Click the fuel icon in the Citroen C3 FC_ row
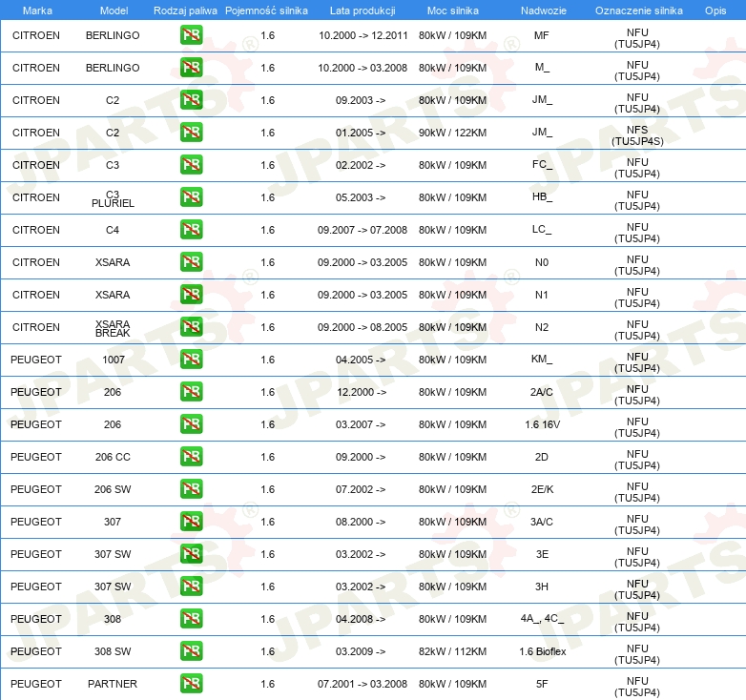The width and height of the screenshot is (746, 700). click(191, 165)
